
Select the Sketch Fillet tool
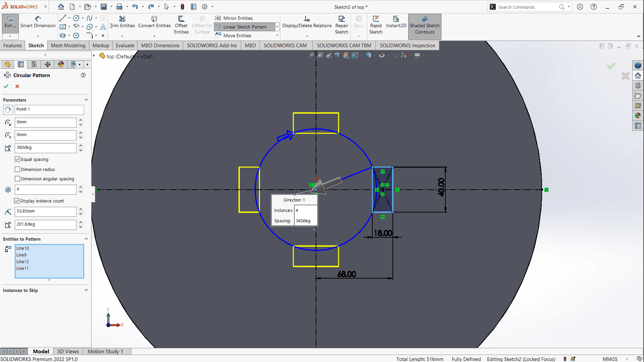[90, 36]
